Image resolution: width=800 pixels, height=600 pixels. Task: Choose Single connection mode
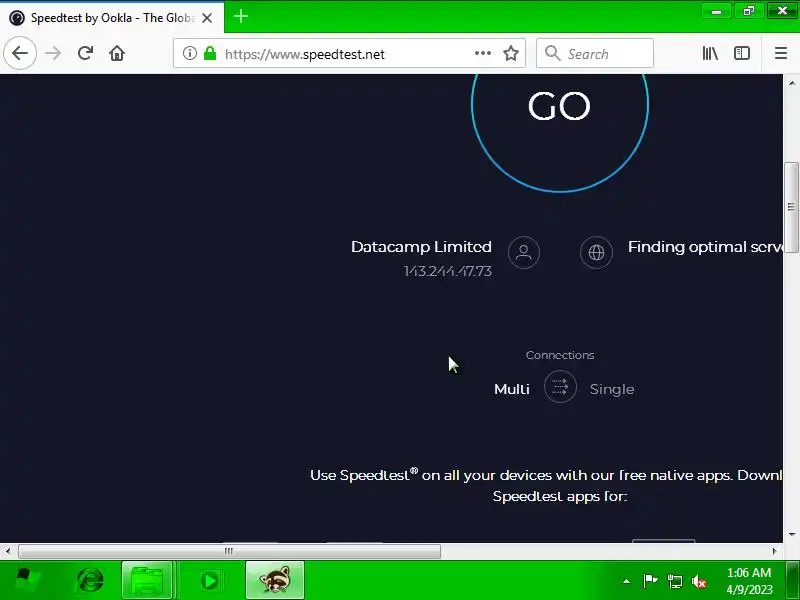(x=612, y=389)
